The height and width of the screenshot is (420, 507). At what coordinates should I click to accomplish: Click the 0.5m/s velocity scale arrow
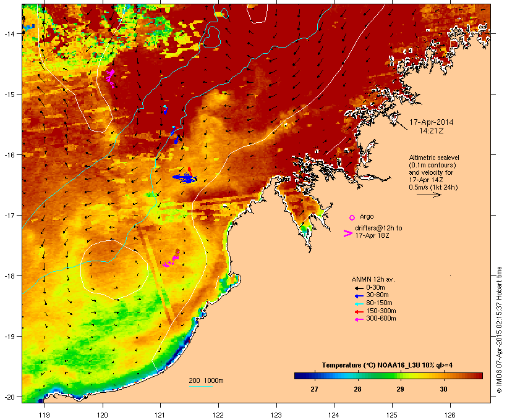point(428,195)
